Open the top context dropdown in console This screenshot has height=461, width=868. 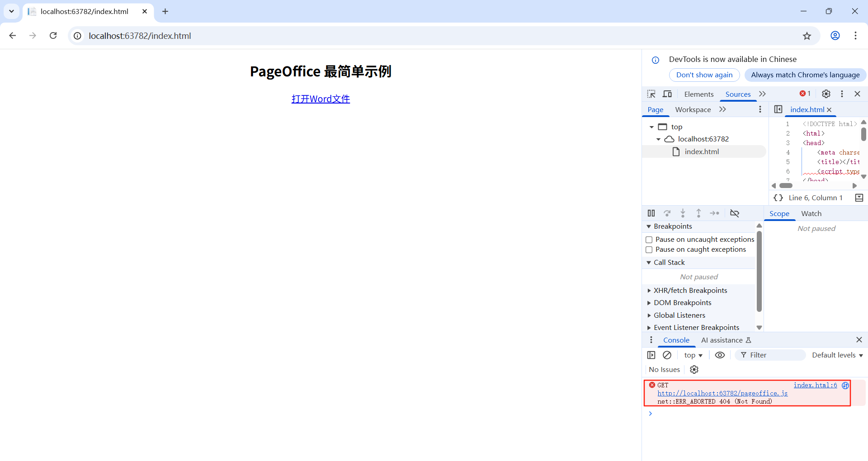693,355
